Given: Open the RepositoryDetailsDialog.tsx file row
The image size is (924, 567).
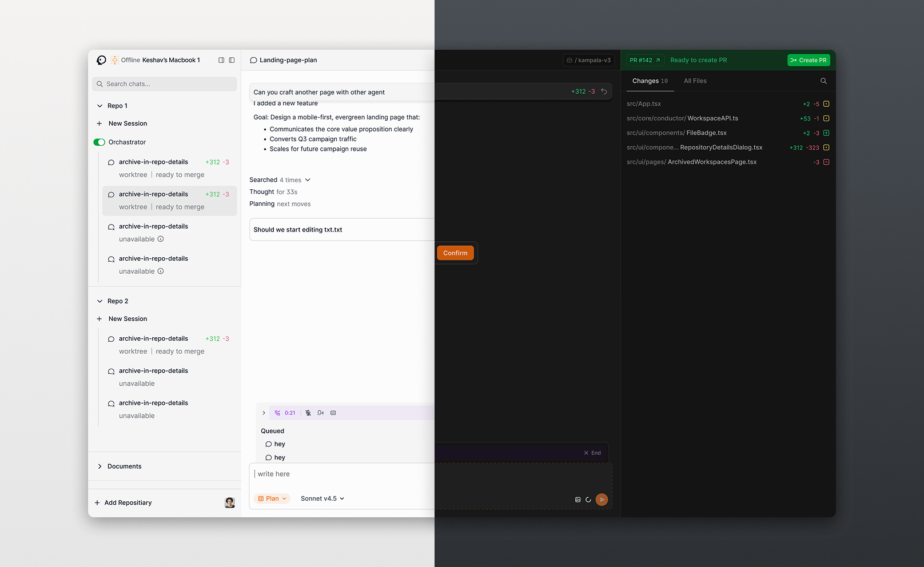Looking at the screenshot, I should click(x=728, y=147).
